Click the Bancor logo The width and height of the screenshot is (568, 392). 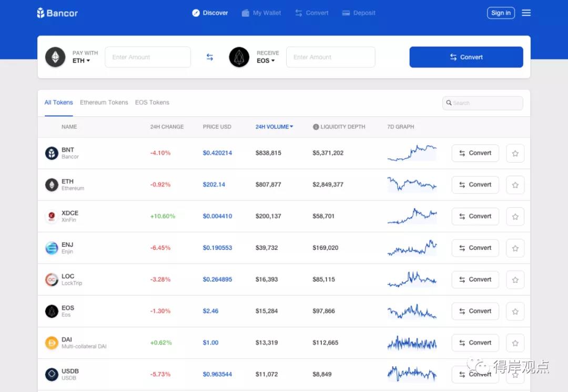57,13
